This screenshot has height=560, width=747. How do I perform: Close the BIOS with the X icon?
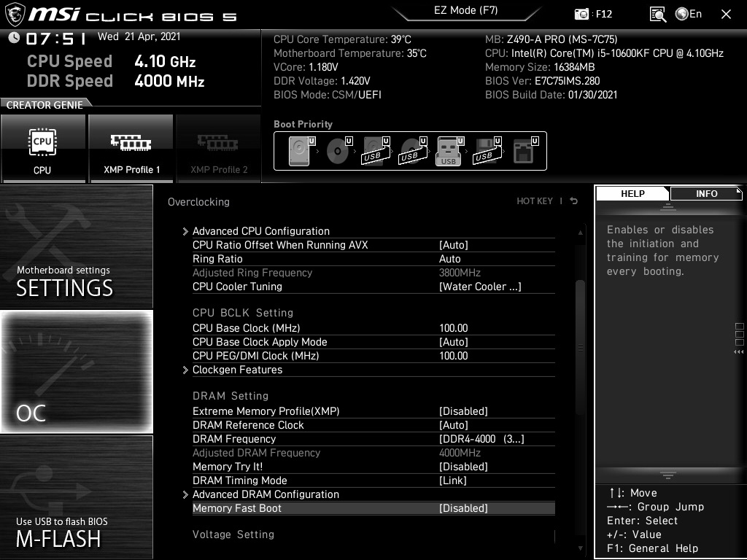(726, 15)
